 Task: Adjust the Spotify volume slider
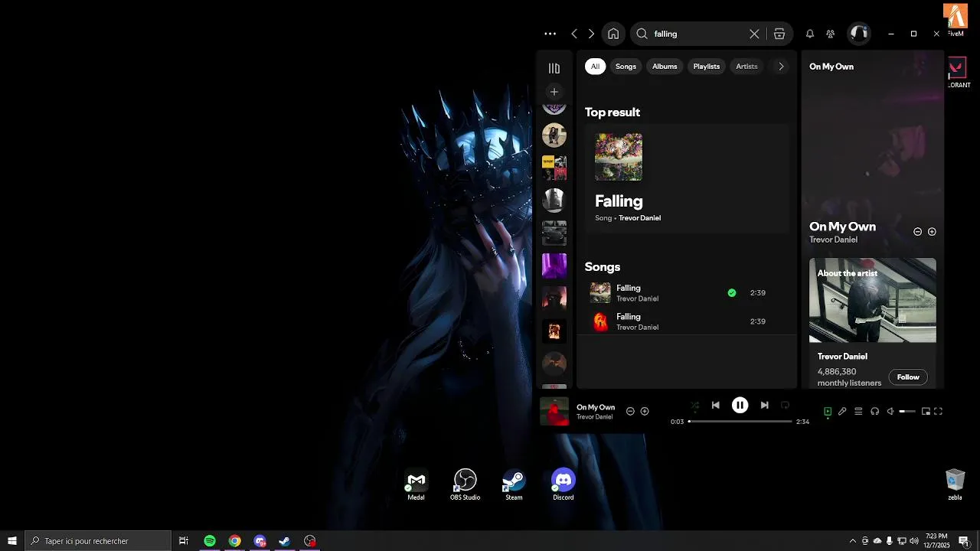coord(907,412)
